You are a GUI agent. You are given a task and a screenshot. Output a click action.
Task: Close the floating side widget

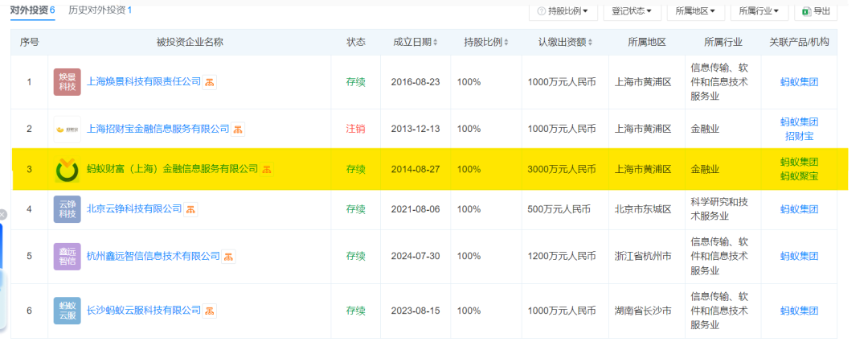[2, 214]
